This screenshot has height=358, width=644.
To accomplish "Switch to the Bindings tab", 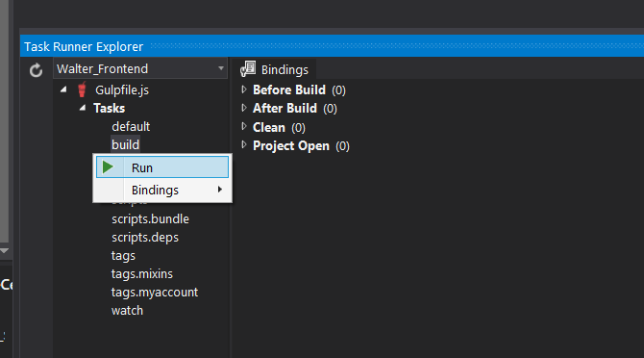I will coord(274,69).
